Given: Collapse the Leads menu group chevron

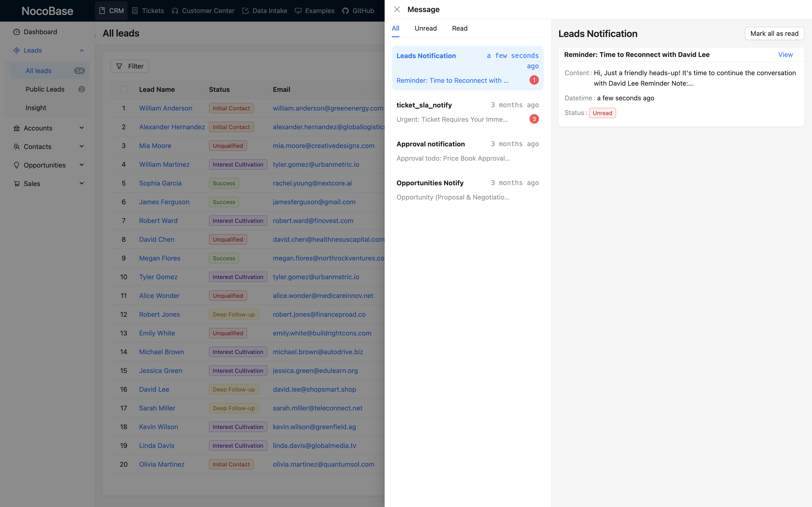Looking at the screenshot, I should point(81,50).
